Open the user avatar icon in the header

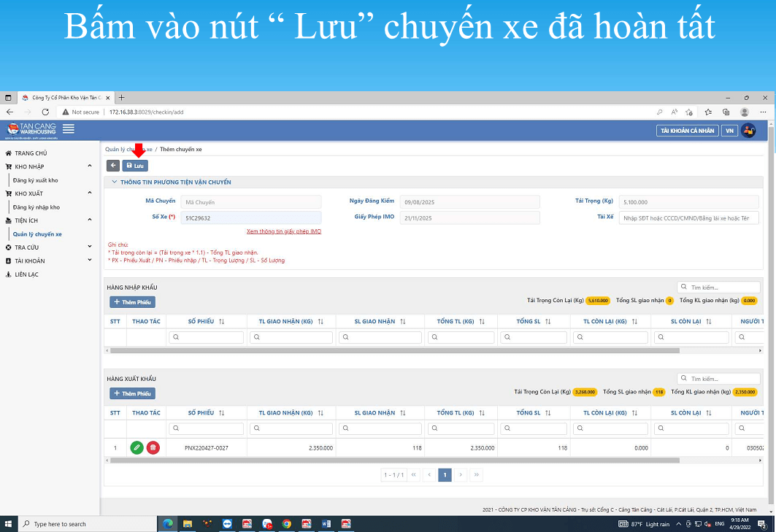click(x=748, y=131)
